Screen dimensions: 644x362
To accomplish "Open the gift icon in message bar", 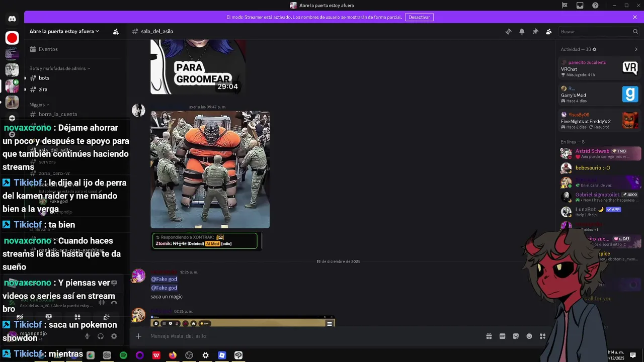I will click(489, 336).
